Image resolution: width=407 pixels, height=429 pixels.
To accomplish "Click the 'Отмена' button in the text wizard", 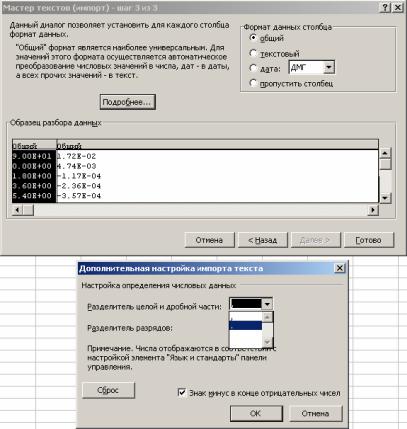I will coord(209,240).
